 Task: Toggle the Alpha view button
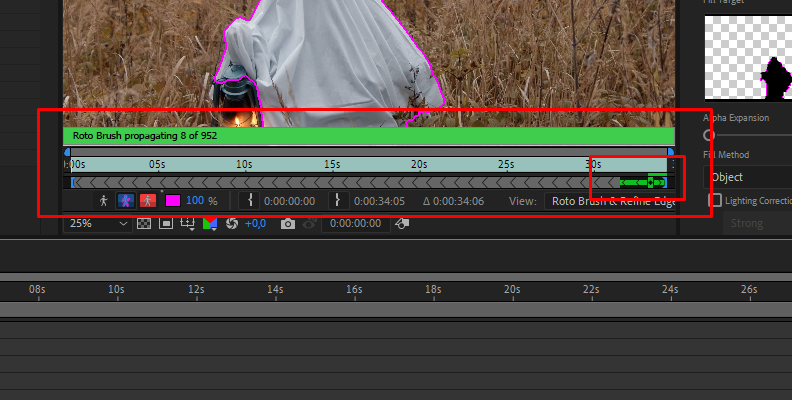pyautogui.click(x=104, y=201)
